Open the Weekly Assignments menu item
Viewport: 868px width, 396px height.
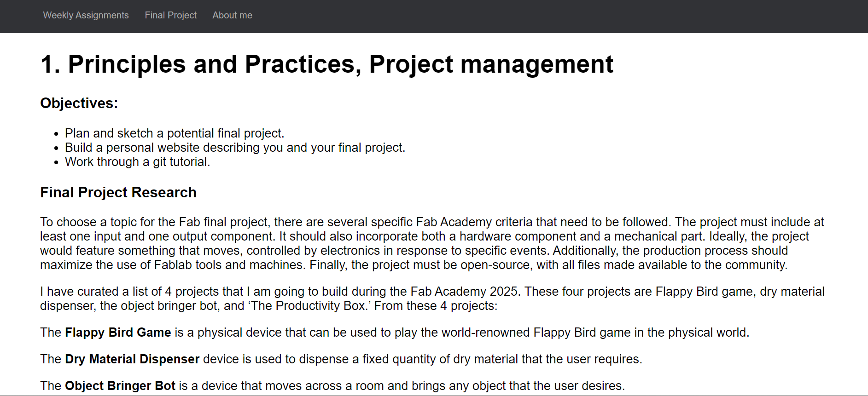(x=86, y=15)
